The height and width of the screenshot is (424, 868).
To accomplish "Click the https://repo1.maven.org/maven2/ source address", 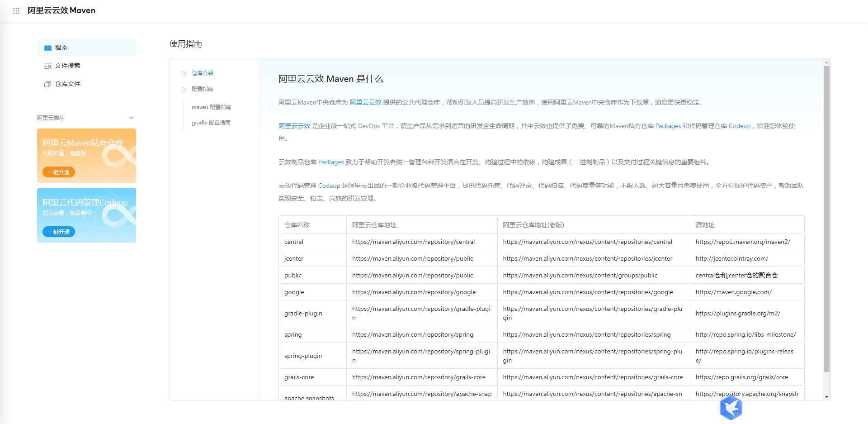I will click(x=743, y=242).
